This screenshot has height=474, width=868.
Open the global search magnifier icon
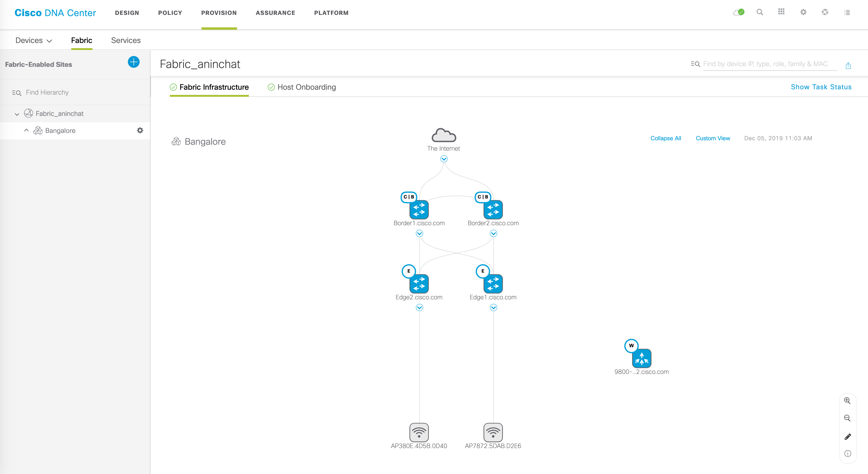tap(760, 12)
